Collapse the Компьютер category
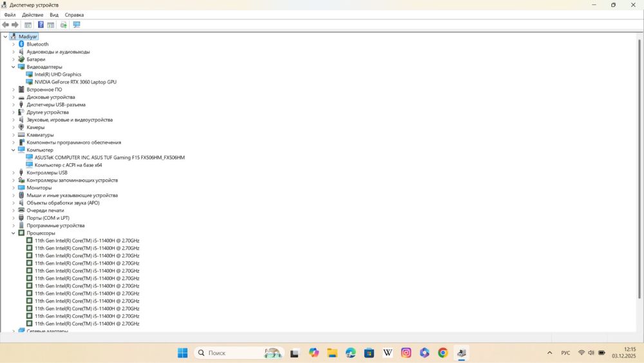 pyautogui.click(x=13, y=150)
